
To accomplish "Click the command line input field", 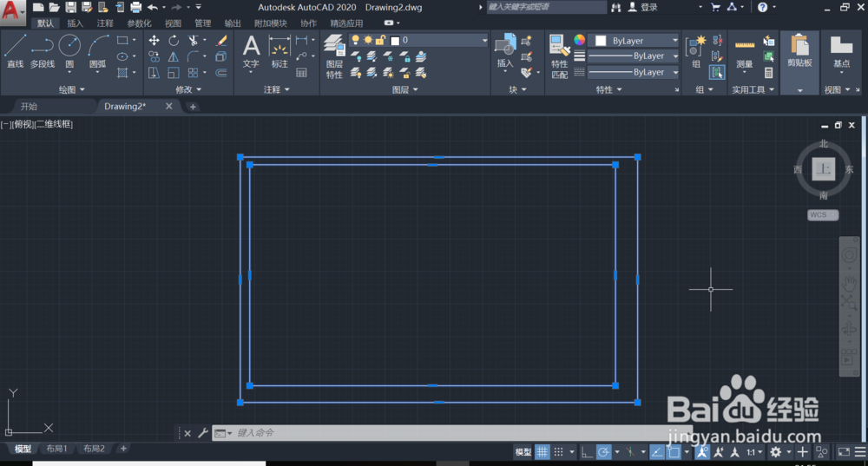I will [x=454, y=433].
